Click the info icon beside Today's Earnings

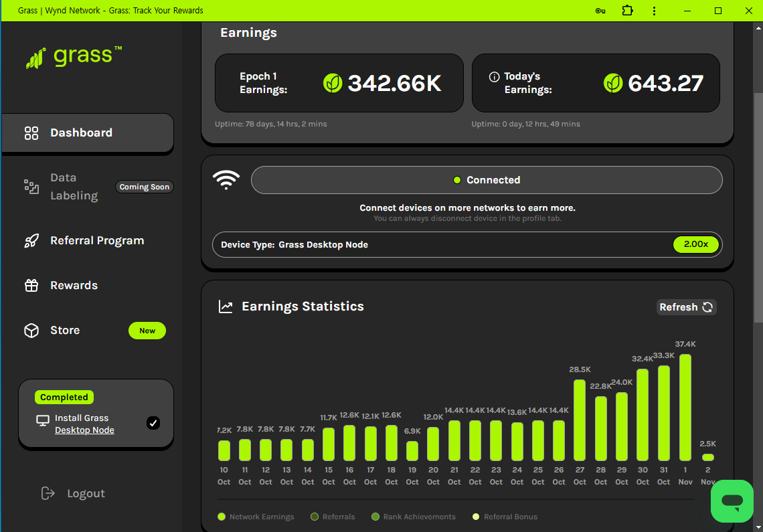(x=494, y=77)
